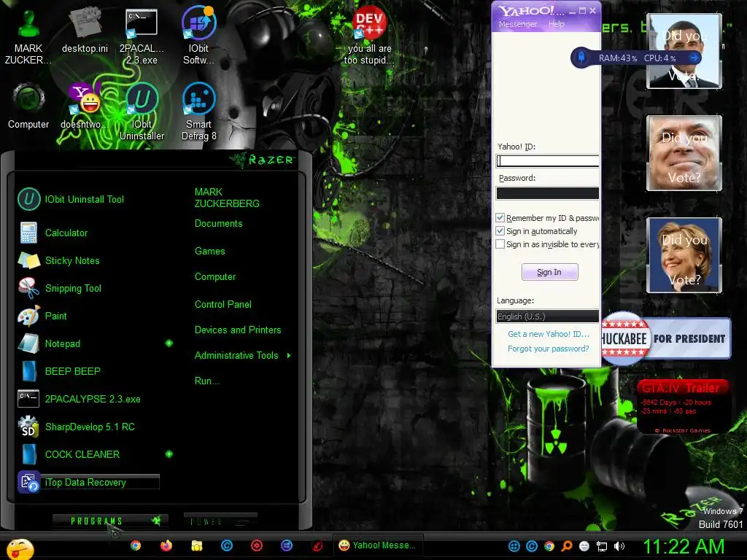The width and height of the screenshot is (747, 560).
Task: Click the Huckabee For President gadget
Action: (x=665, y=338)
